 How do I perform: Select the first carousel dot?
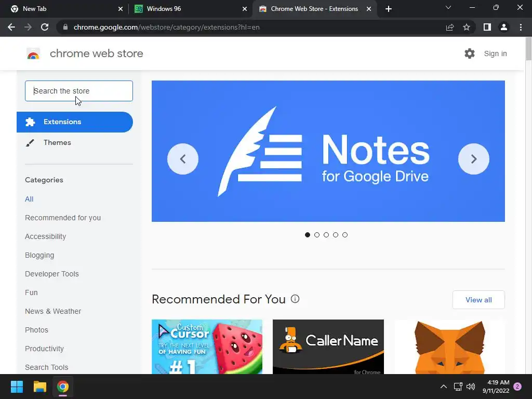308,235
